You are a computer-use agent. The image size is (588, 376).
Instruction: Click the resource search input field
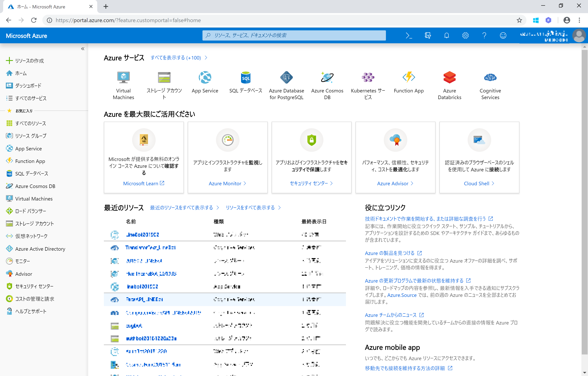[294, 35]
